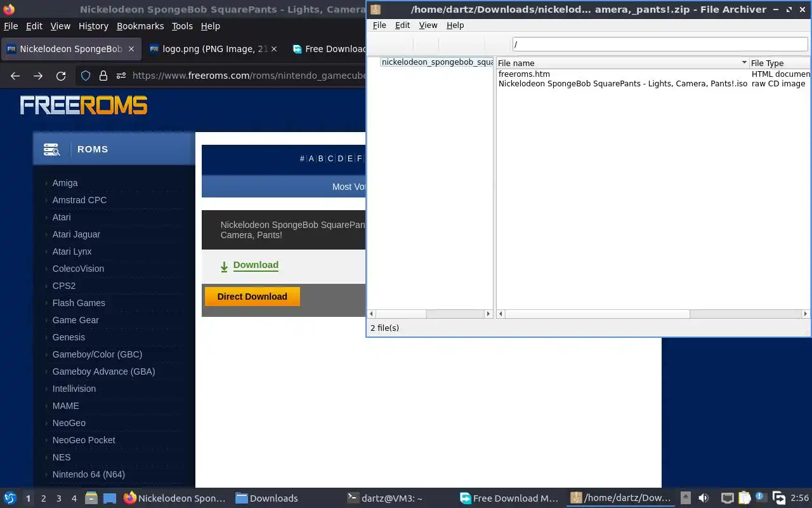
Task: Open MAME ROMs link
Action: click(65, 406)
